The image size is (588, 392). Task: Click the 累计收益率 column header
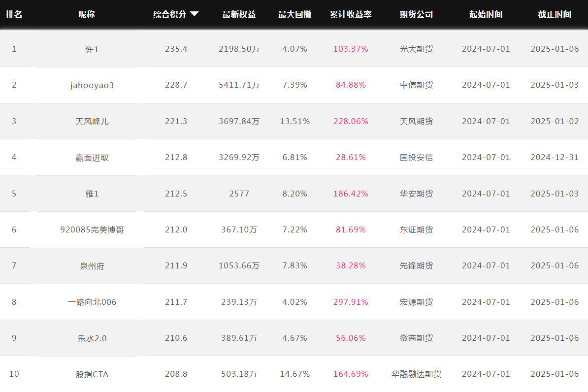click(351, 14)
